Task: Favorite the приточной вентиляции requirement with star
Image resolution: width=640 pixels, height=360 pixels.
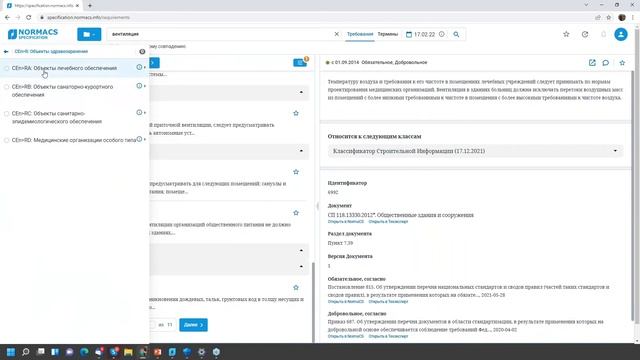Action: [296, 113]
